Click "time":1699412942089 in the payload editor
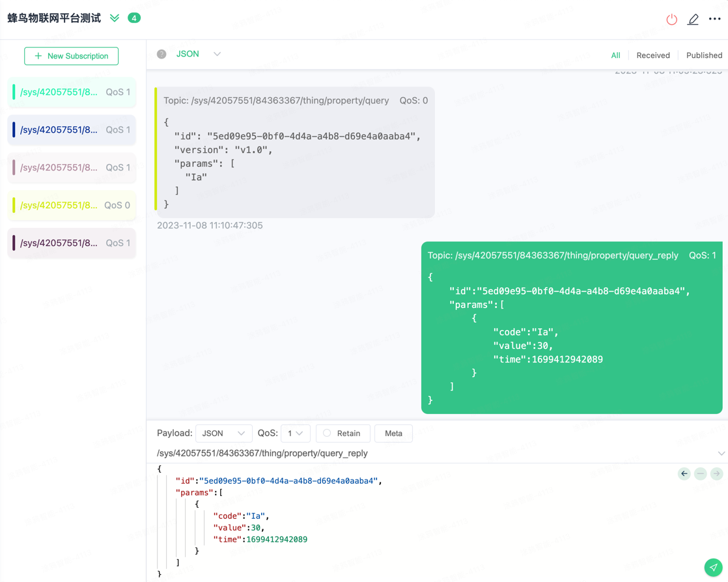 [x=260, y=539]
